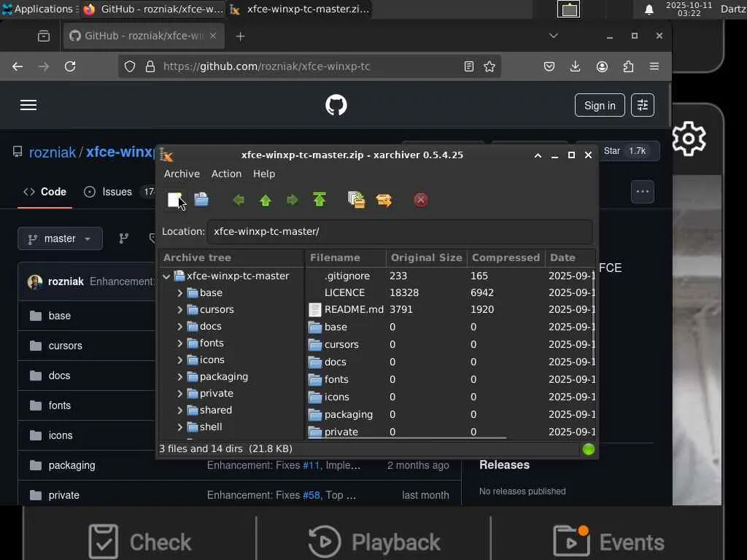Open Firefox account icon
This screenshot has height=560, width=747.
pyautogui.click(x=602, y=66)
